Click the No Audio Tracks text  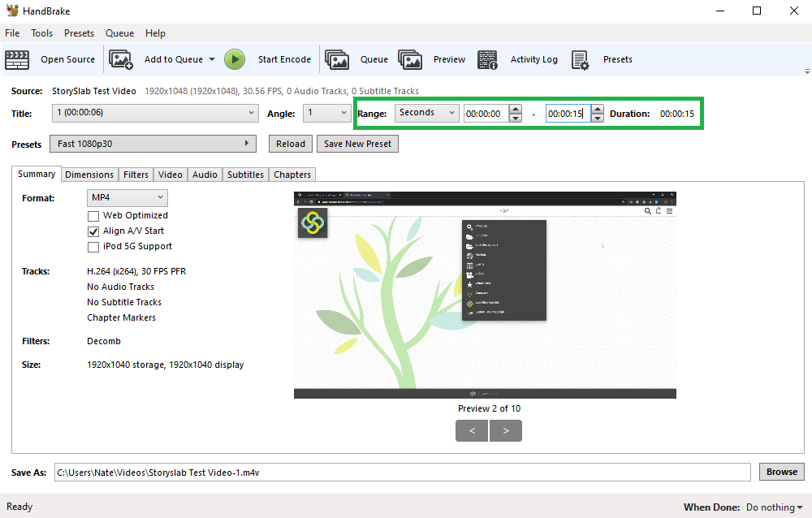pos(121,287)
